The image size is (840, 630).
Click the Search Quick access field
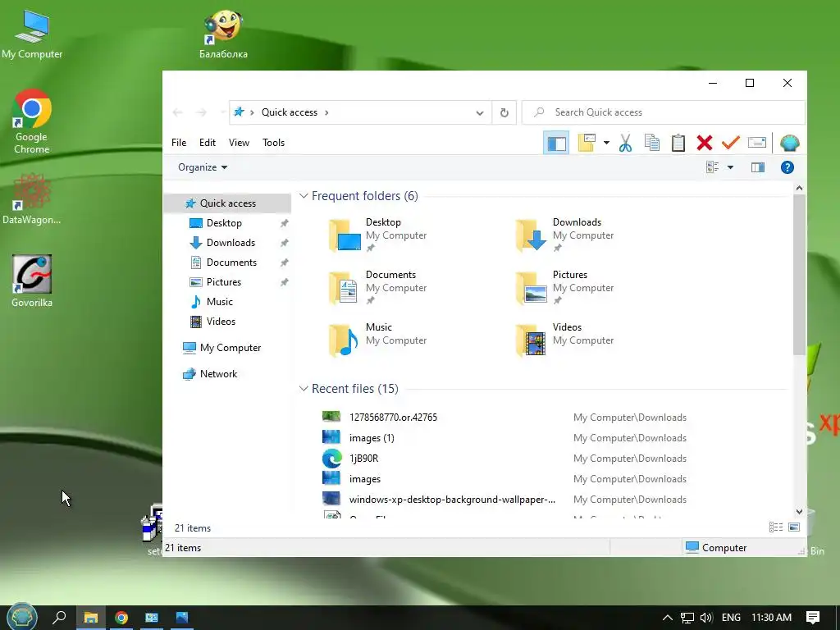pos(663,112)
